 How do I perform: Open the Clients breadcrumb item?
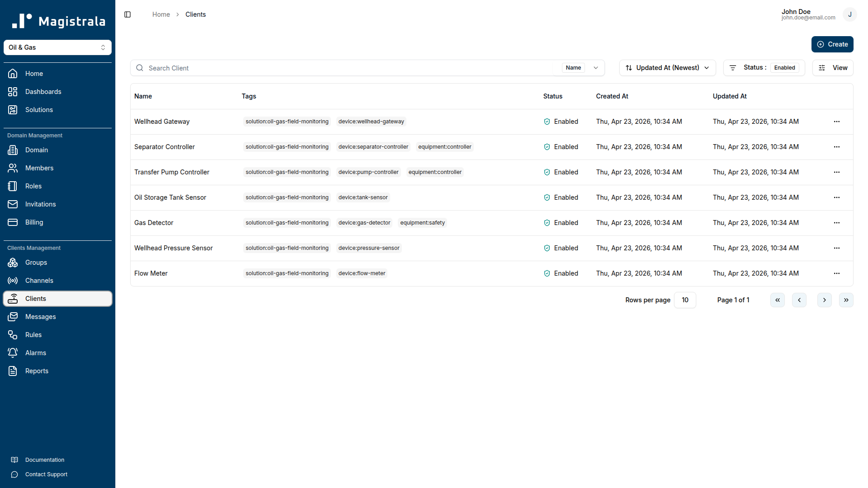(195, 14)
